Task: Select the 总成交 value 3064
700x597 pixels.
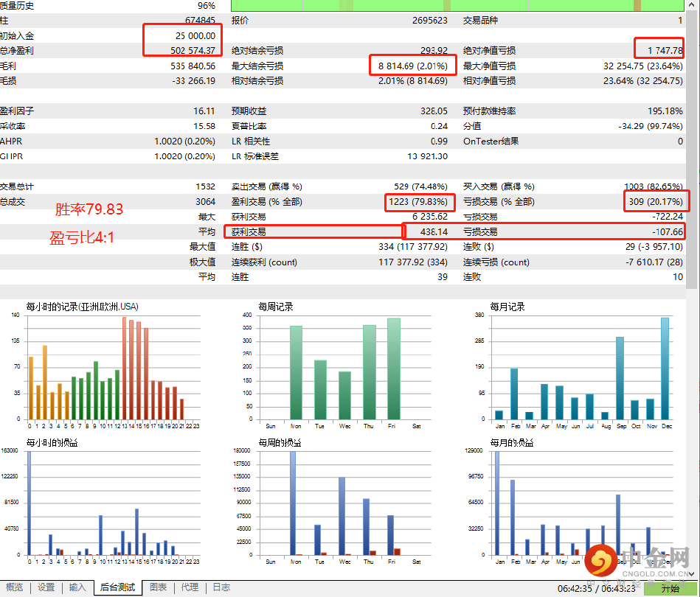Action: [x=205, y=202]
